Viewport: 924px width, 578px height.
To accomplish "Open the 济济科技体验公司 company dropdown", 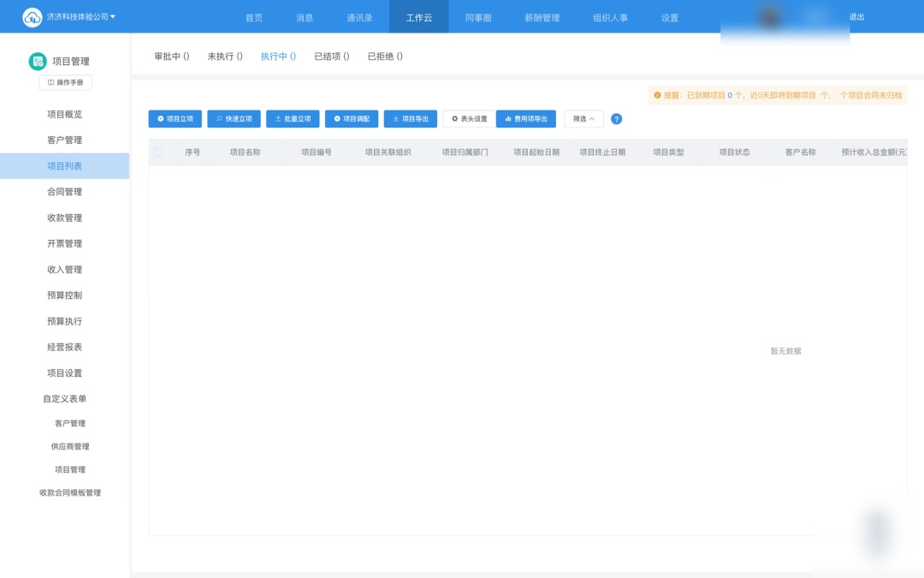I will [x=80, y=16].
